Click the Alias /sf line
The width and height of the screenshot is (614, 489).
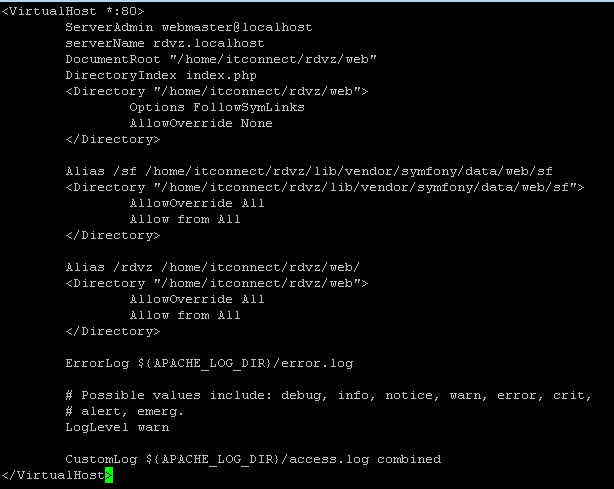(309, 171)
